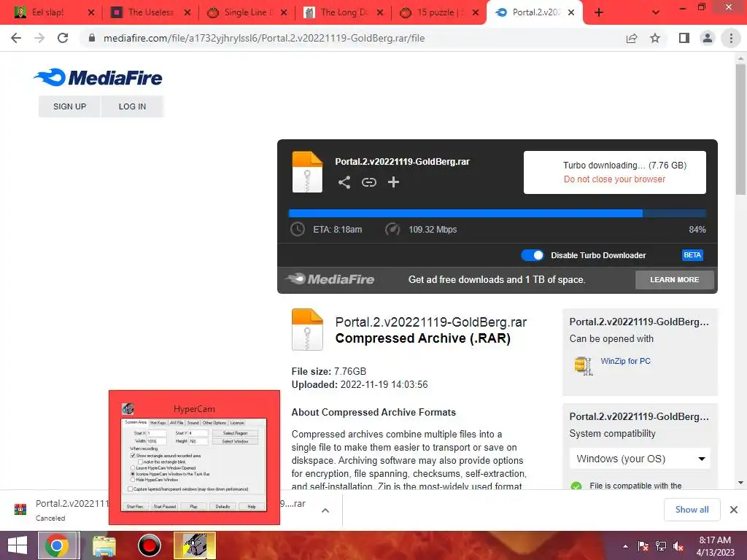Click the 'About Compressed Archive Formats' heading
This screenshot has height=560, width=747.
(373, 413)
